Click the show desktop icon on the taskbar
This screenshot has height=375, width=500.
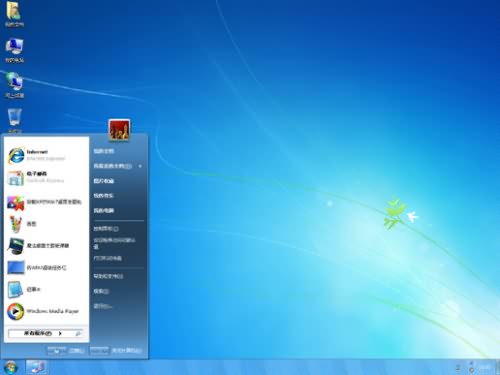pyautogui.click(x=36, y=367)
